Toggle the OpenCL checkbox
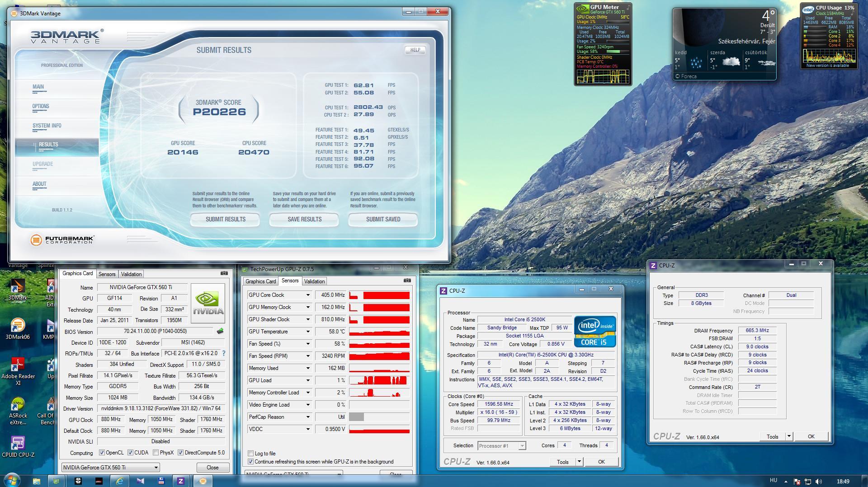 tap(102, 453)
